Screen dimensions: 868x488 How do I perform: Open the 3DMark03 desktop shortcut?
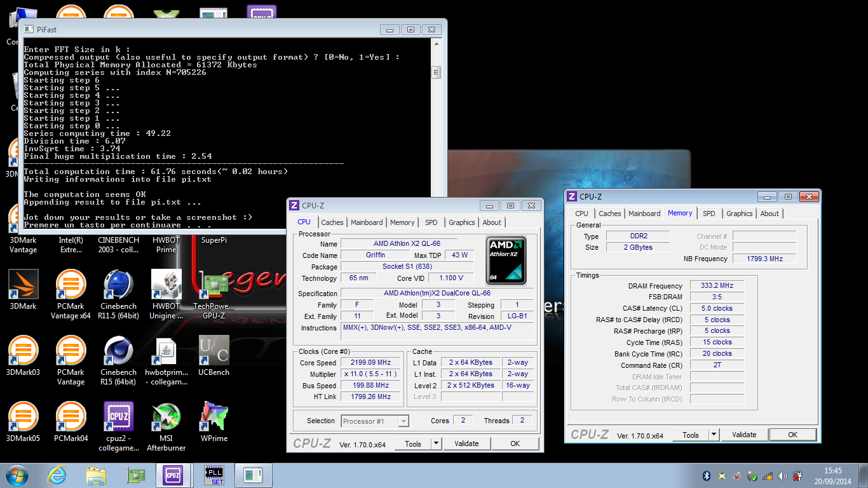point(24,356)
